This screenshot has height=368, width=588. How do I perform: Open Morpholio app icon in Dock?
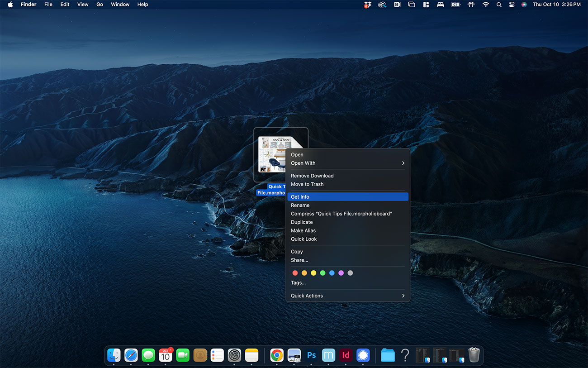(328, 355)
